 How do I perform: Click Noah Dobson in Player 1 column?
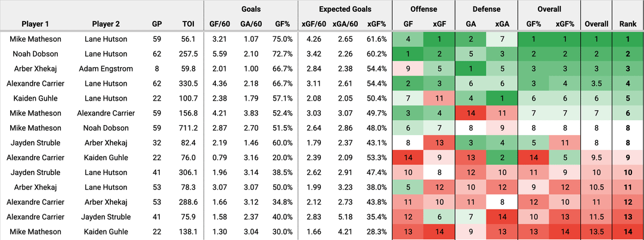35,54
